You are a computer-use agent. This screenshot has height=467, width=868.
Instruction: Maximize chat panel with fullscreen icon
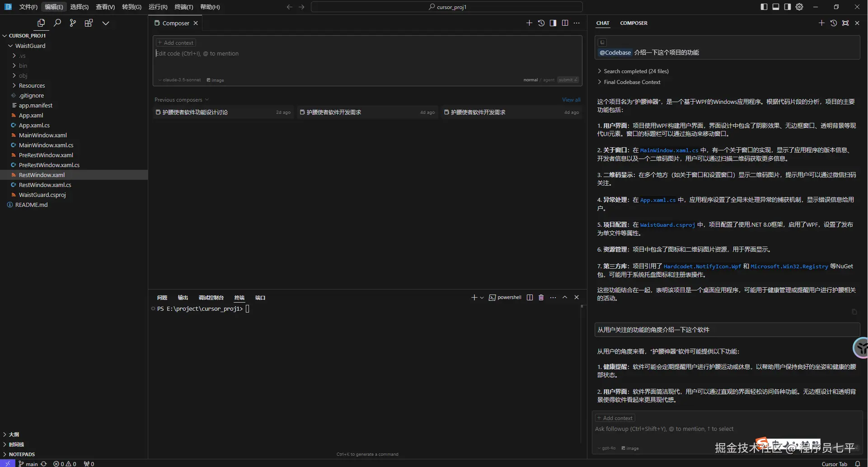pos(845,23)
